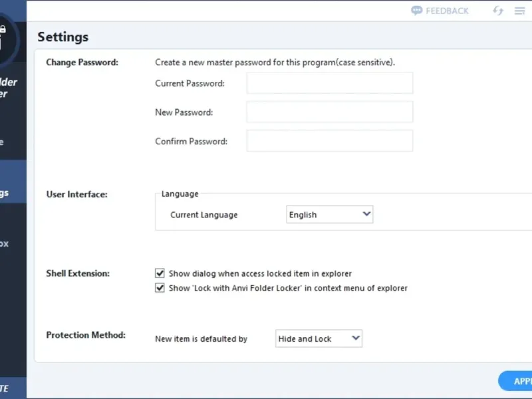Click the FEEDBACK link text

[447, 11]
